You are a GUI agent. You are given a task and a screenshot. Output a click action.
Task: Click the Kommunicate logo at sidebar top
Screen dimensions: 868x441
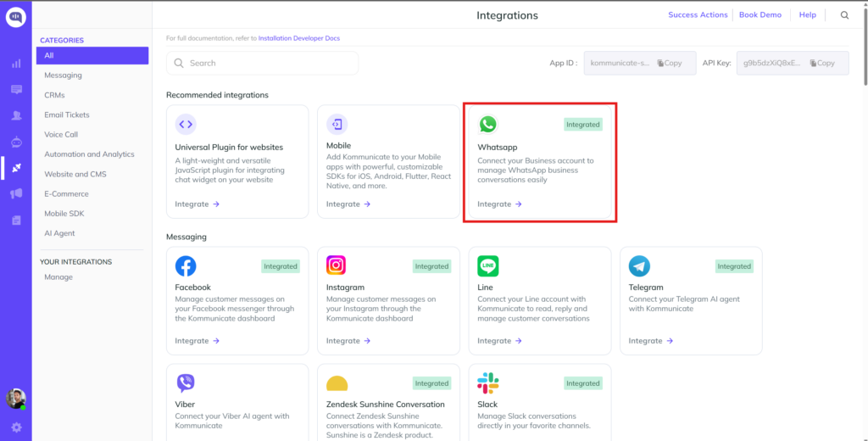pos(16,17)
